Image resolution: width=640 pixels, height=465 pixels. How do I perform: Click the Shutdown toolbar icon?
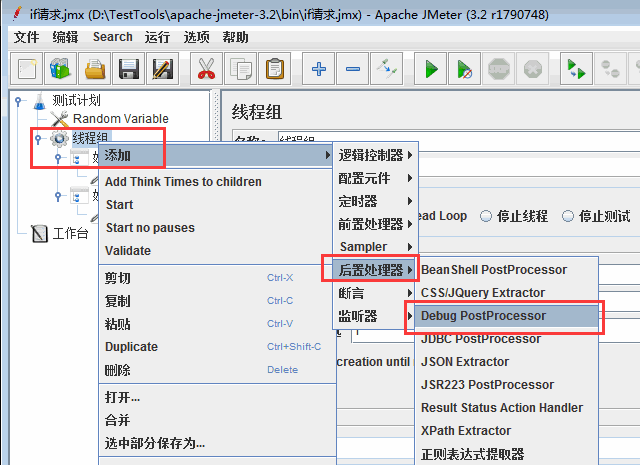click(533, 69)
